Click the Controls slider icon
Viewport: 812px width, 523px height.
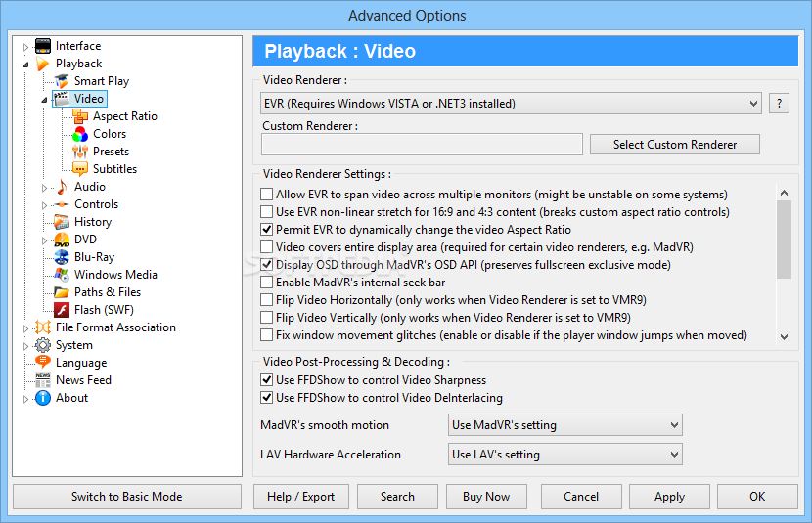(x=62, y=204)
